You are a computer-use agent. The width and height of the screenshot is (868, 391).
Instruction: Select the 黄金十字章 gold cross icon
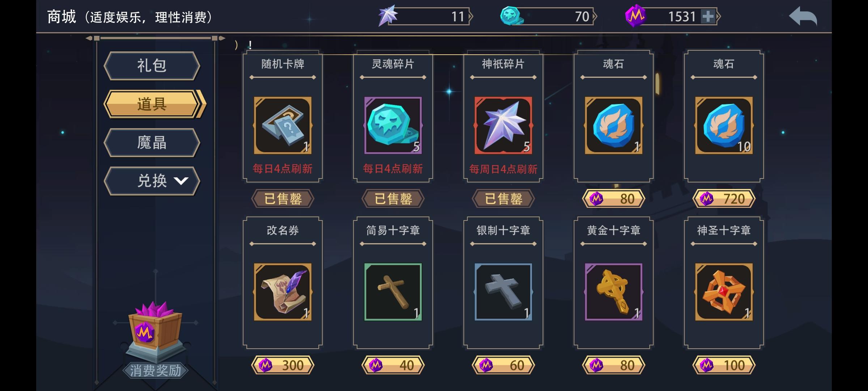click(613, 292)
